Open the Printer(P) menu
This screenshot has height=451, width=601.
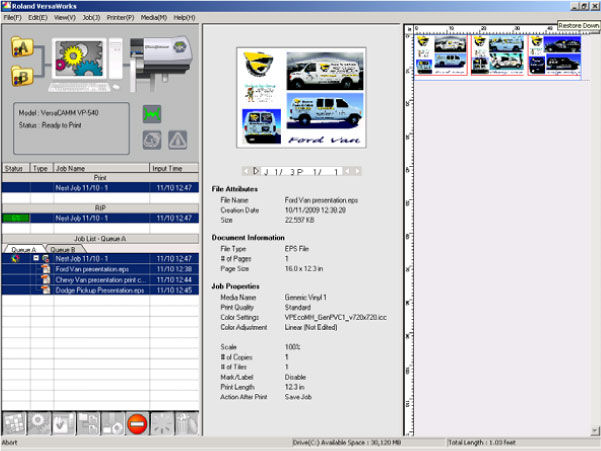(120, 18)
